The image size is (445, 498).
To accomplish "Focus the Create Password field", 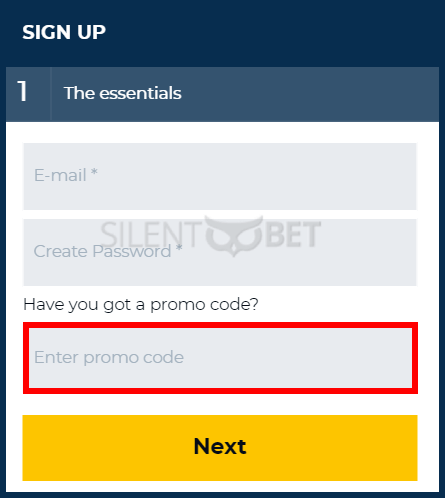I will pos(220,252).
